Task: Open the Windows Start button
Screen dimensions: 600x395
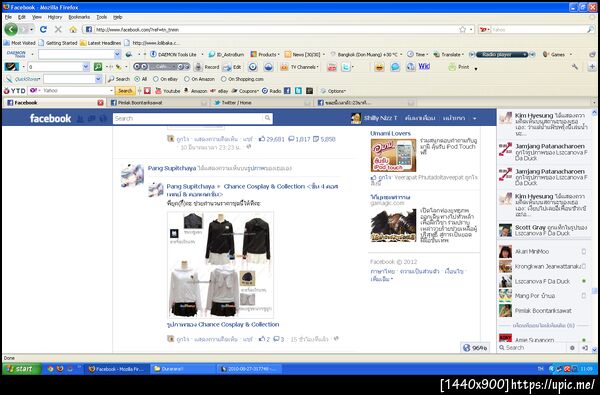Action: [x=21, y=369]
